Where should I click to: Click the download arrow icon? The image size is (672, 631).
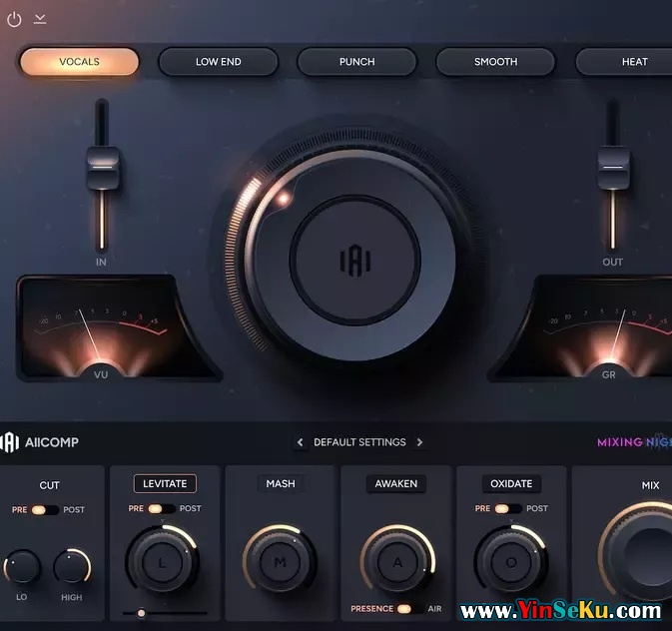point(40,18)
